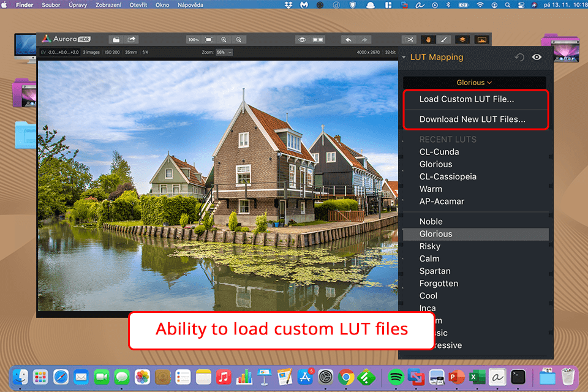Open Launchpad from the Dock
Screen dimensions: 588x392
[x=40, y=377]
